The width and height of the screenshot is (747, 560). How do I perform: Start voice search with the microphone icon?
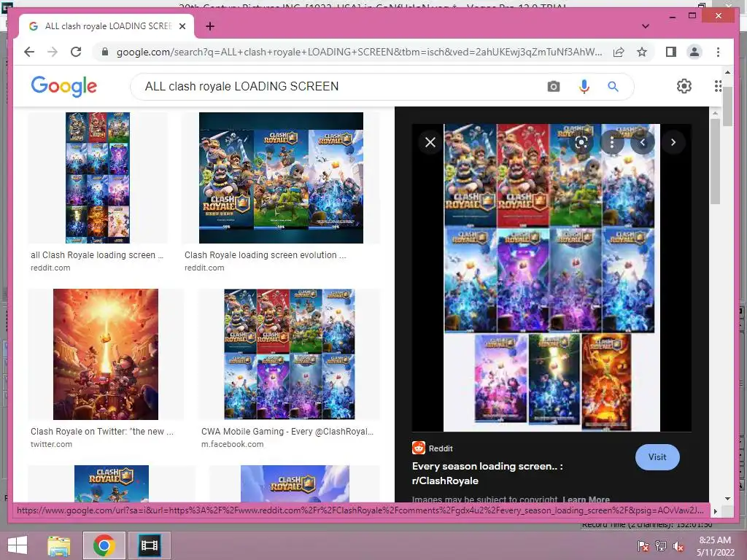point(584,87)
